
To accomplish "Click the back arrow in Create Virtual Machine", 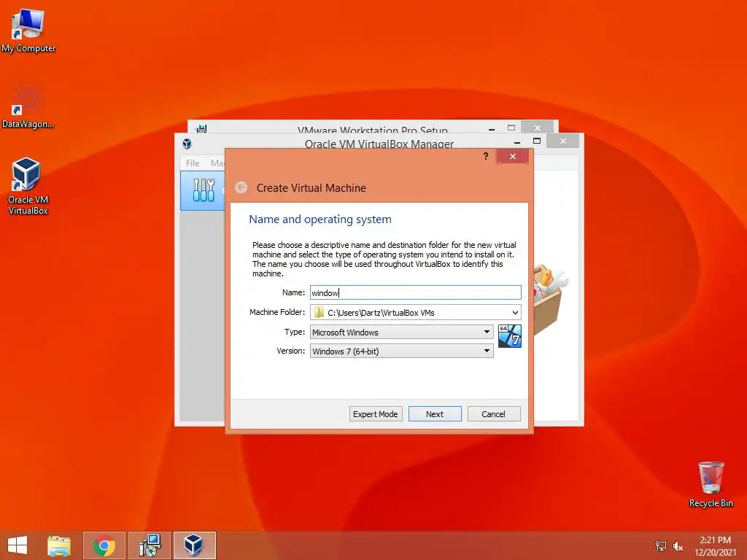I will [241, 187].
